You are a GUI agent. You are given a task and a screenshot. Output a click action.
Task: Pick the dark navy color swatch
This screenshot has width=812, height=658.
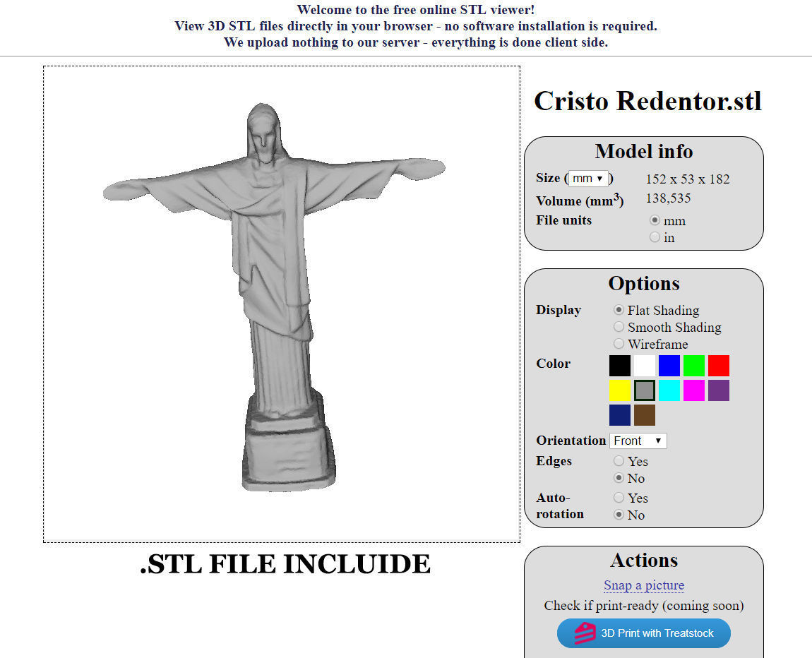(620, 415)
